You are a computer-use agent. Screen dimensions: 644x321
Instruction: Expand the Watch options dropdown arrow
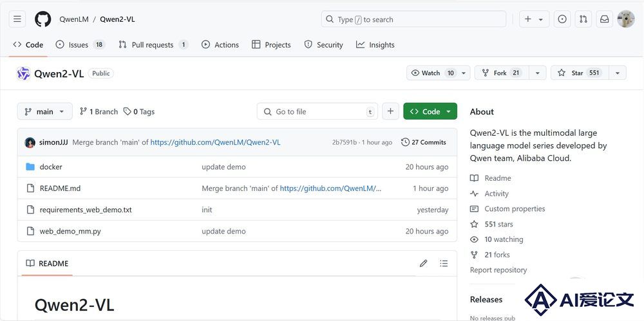point(464,73)
